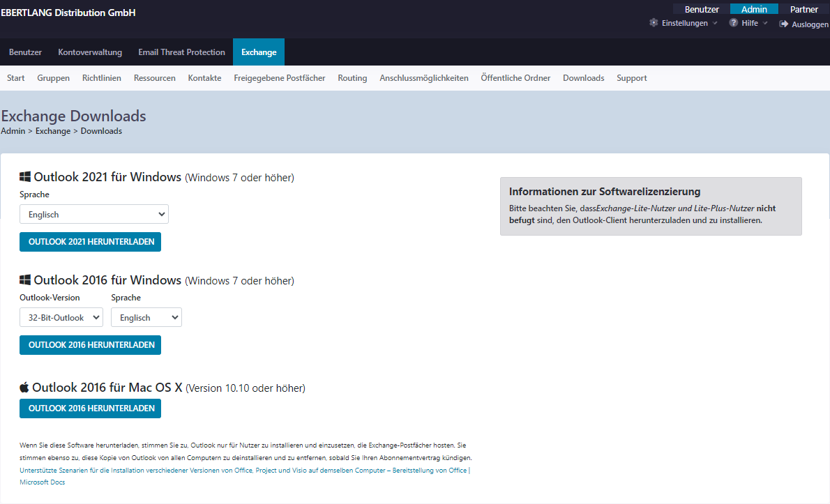Click the Ausloggen text link
The width and height of the screenshot is (830, 504).
[810, 24]
